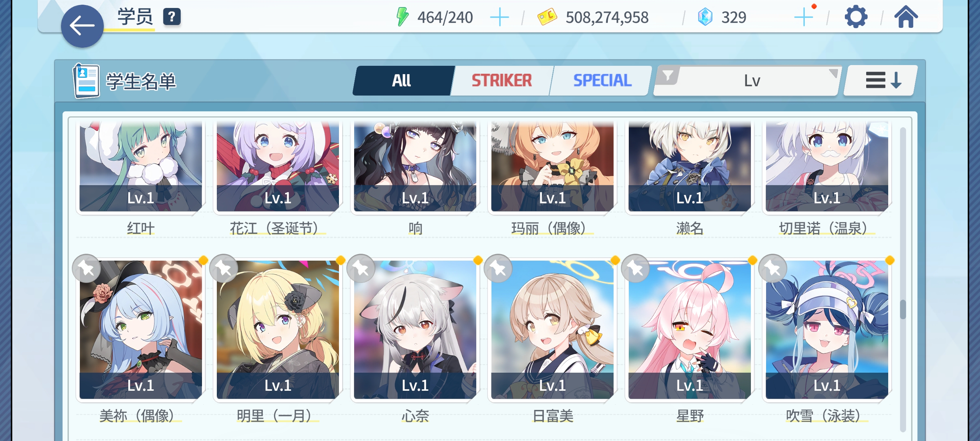This screenshot has height=441, width=980.
Task: Open the filter funnel options
Action: click(x=668, y=76)
